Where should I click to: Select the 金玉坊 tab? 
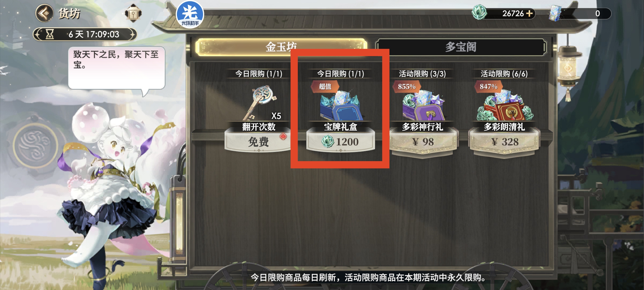[281, 47]
